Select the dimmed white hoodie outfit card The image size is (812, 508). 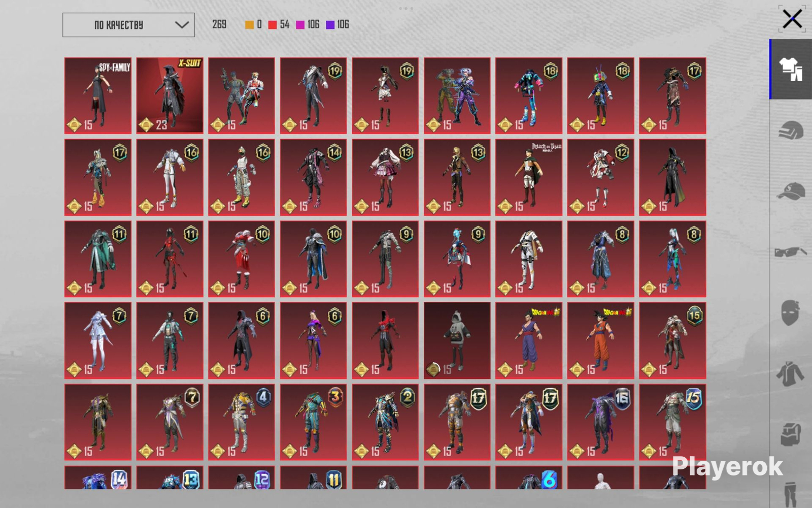457,341
